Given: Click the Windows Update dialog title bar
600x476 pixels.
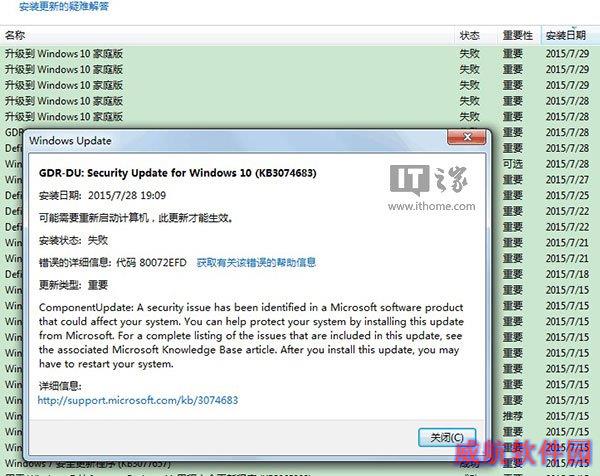Looking at the screenshot, I should [237, 141].
